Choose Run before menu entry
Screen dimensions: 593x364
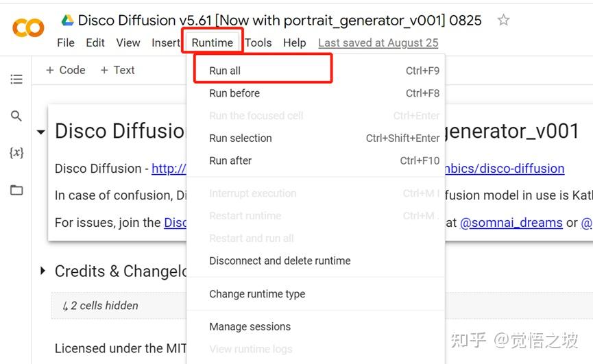pyautogui.click(x=316, y=93)
